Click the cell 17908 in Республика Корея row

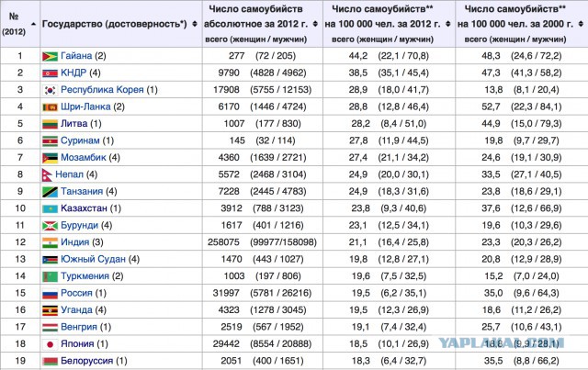tap(226, 90)
